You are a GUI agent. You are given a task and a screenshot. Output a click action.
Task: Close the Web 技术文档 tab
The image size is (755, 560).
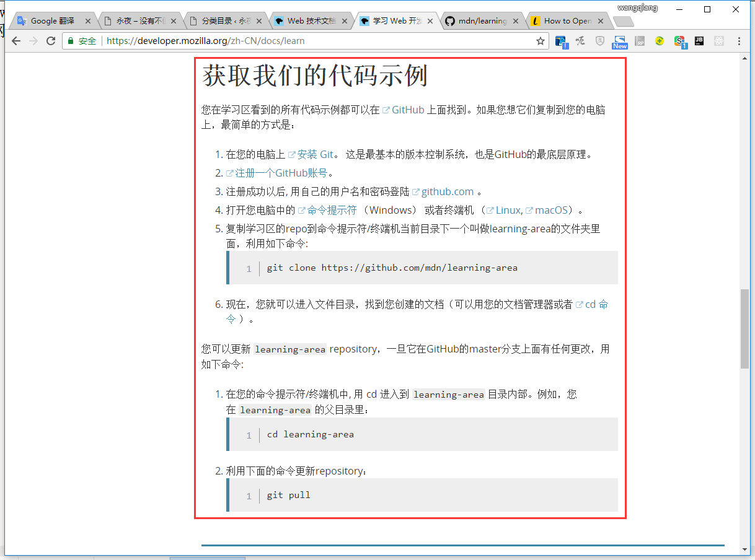pyautogui.click(x=345, y=21)
